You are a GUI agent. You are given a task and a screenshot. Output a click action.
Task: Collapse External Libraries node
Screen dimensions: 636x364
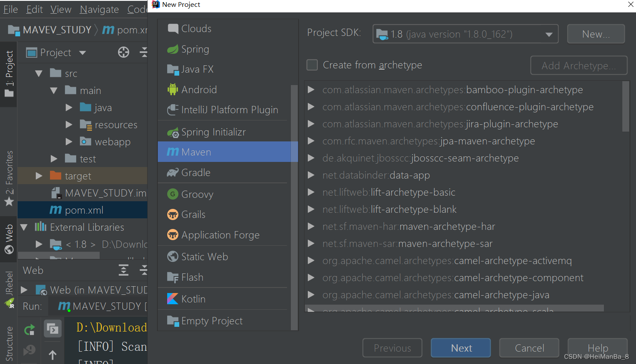click(x=24, y=227)
